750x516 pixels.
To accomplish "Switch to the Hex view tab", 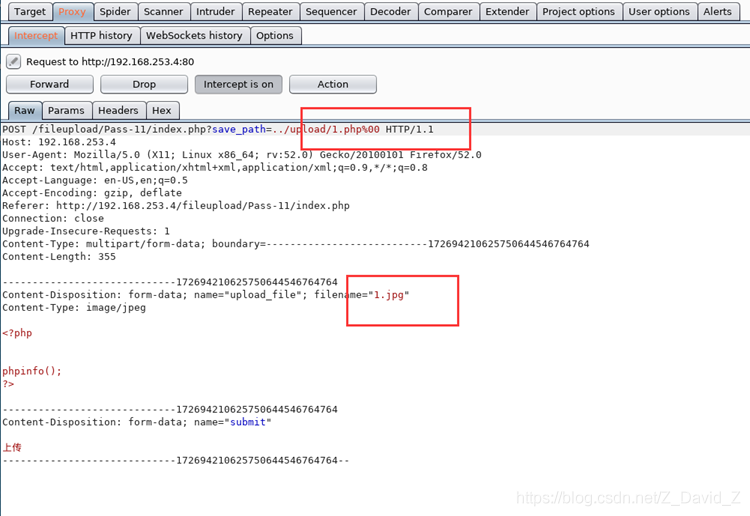I will [162, 110].
